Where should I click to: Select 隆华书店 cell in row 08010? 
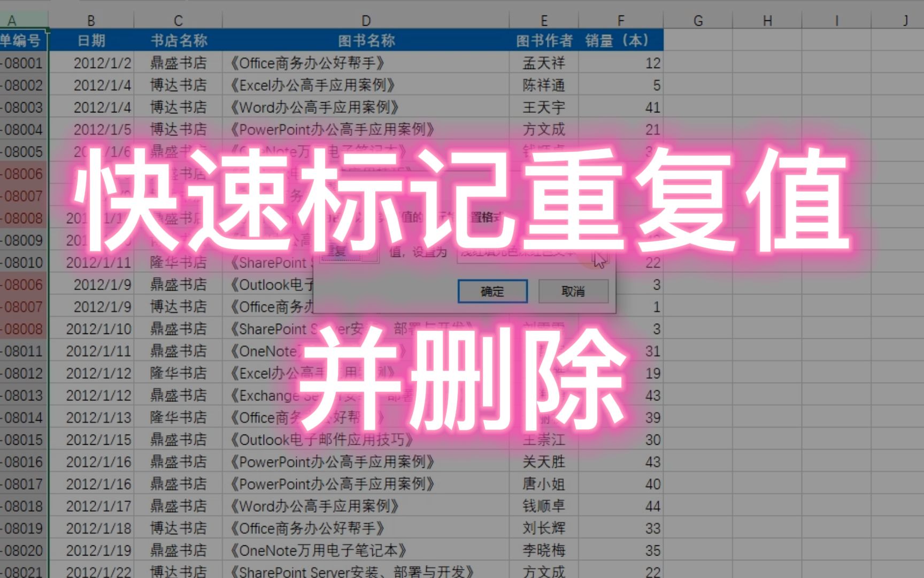178,262
